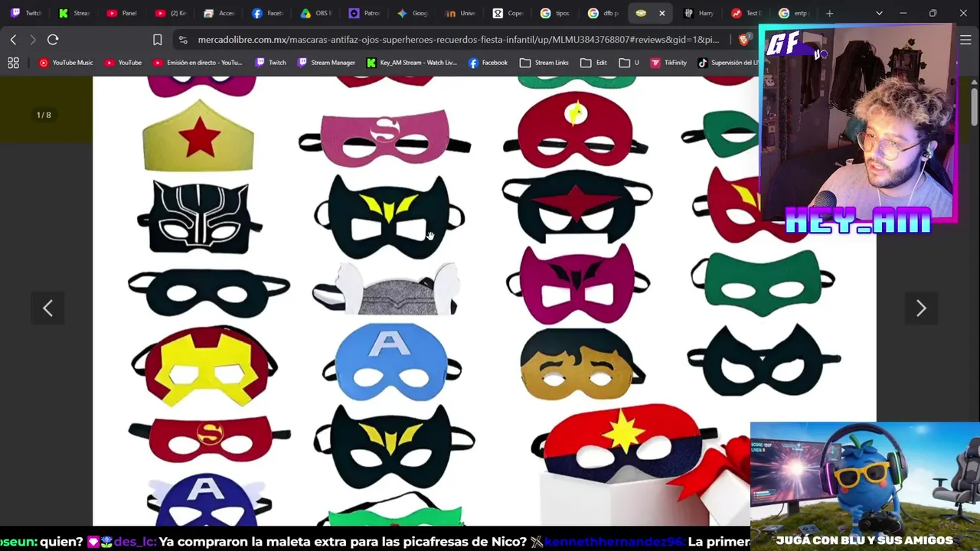Open a new browser tab

pyautogui.click(x=830, y=13)
